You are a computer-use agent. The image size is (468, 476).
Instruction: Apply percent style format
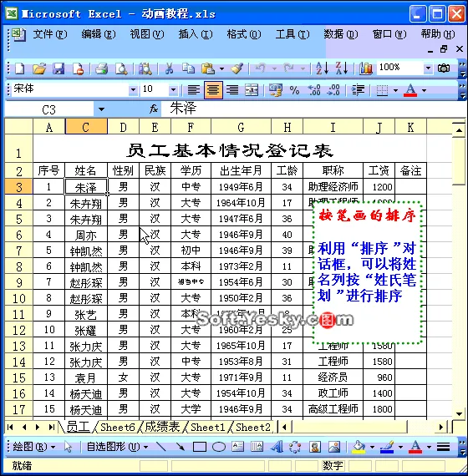[x=294, y=90]
